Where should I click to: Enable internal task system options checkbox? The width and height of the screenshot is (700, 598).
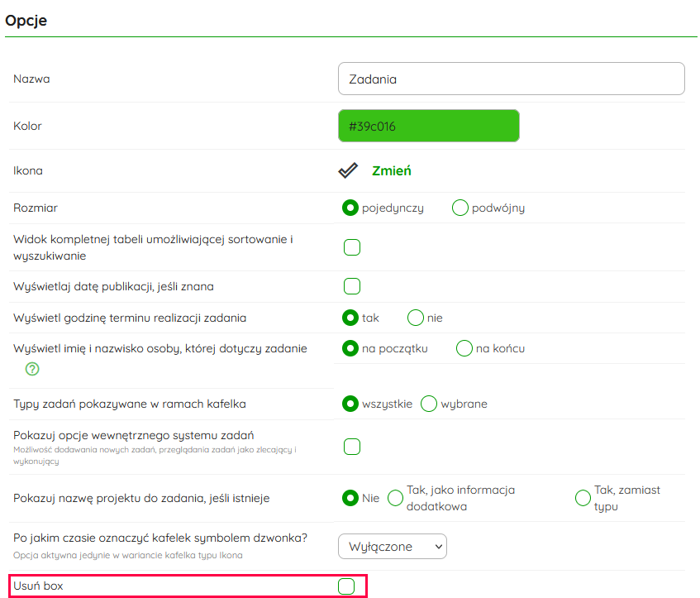[352, 447]
